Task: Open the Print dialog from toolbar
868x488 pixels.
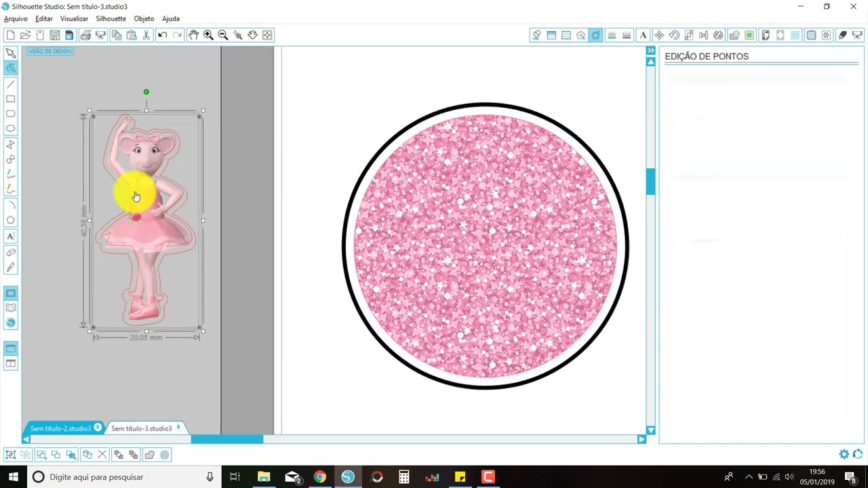Action: coord(85,35)
